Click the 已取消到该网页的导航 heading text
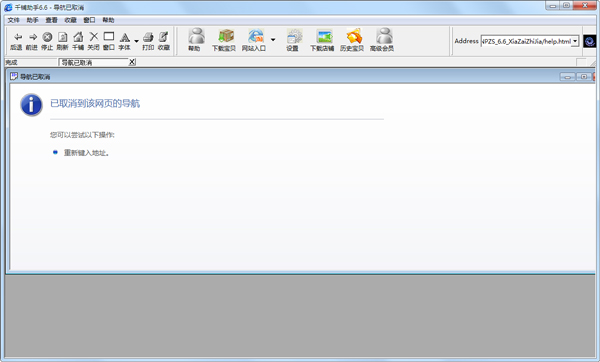600x362 pixels. [x=95, y=103]
